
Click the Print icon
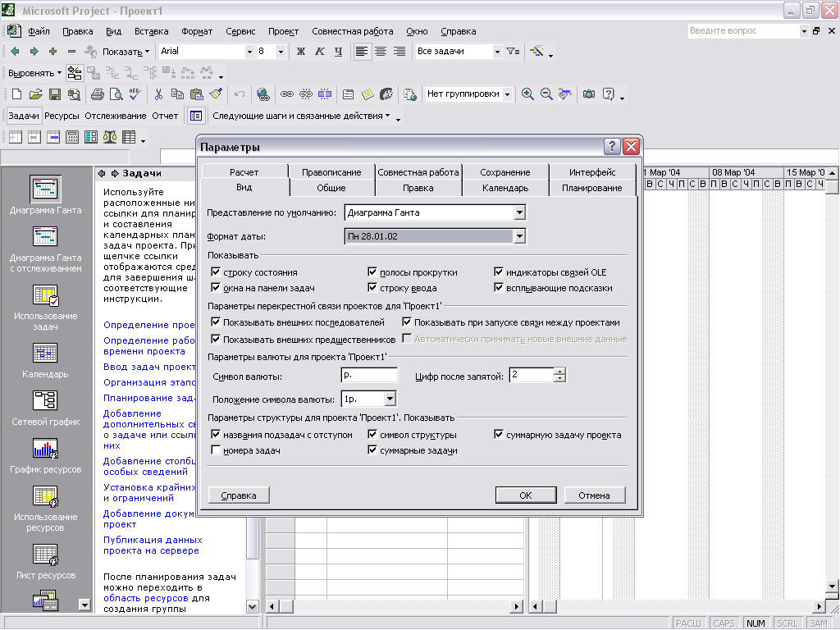97,94
